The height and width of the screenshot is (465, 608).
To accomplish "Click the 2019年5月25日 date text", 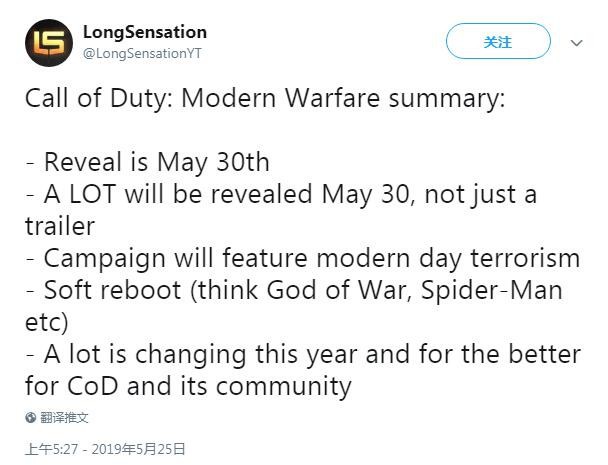I will point(140,449).
